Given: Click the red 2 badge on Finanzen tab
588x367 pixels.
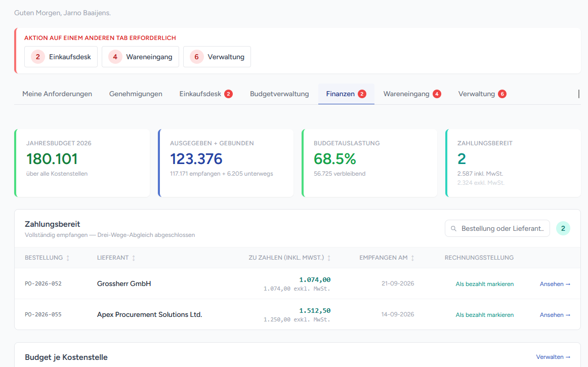Looking at the screenshot, I should pos(362,94).
